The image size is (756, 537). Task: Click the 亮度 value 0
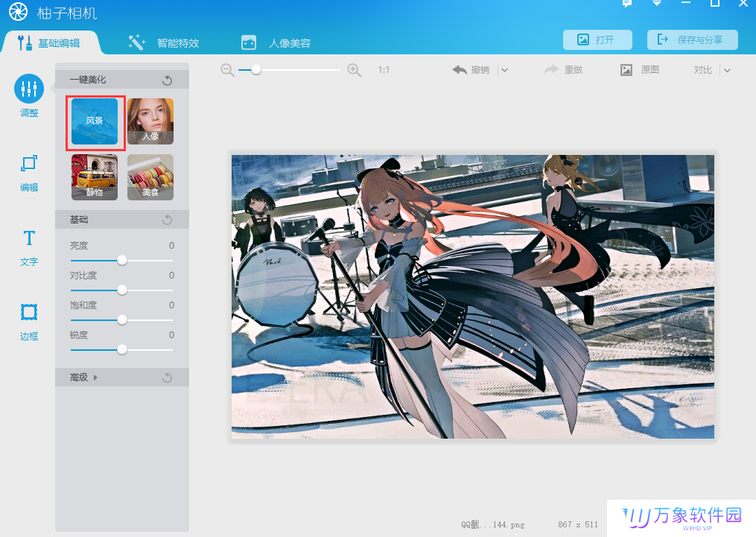[x=171, y=245]
